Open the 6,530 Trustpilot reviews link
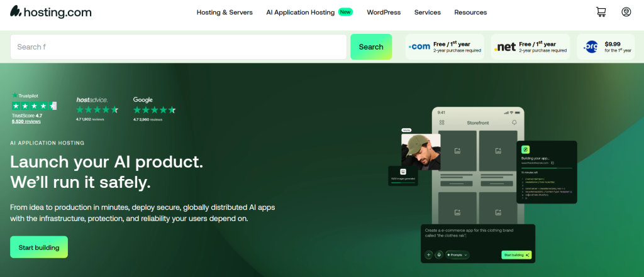The height and width of the screenshot is (277, 644). click(25, 121)
